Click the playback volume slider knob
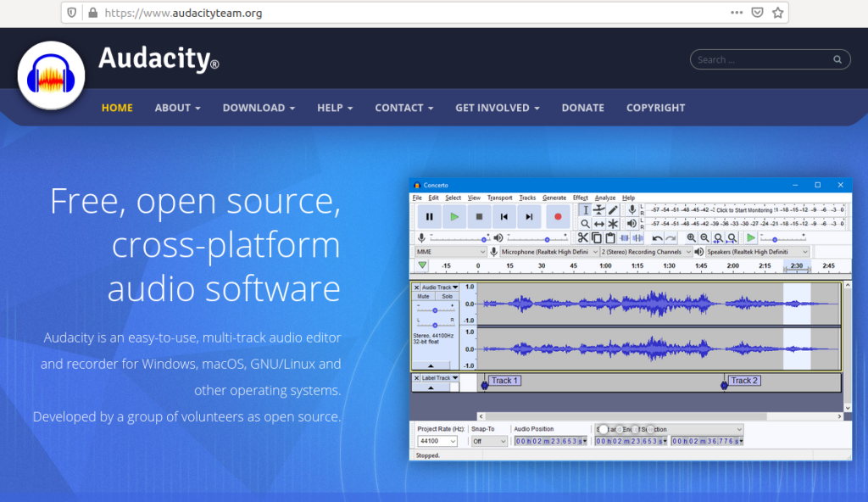 tap(547, 239)
